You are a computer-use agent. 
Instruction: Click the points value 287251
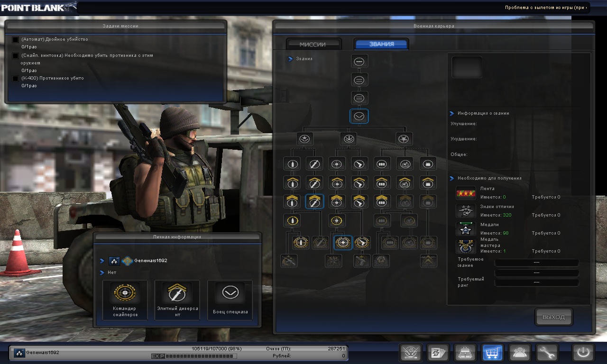point(336,348)
